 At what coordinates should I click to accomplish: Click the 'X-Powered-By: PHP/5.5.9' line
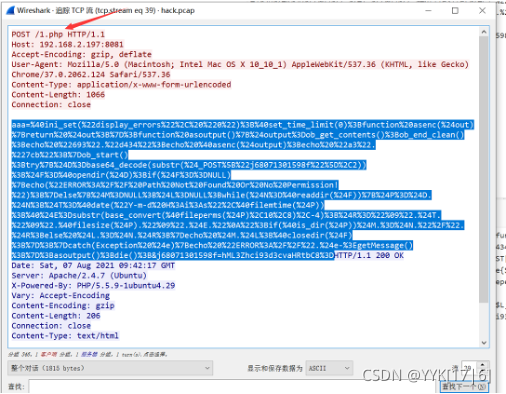[93, 286]
